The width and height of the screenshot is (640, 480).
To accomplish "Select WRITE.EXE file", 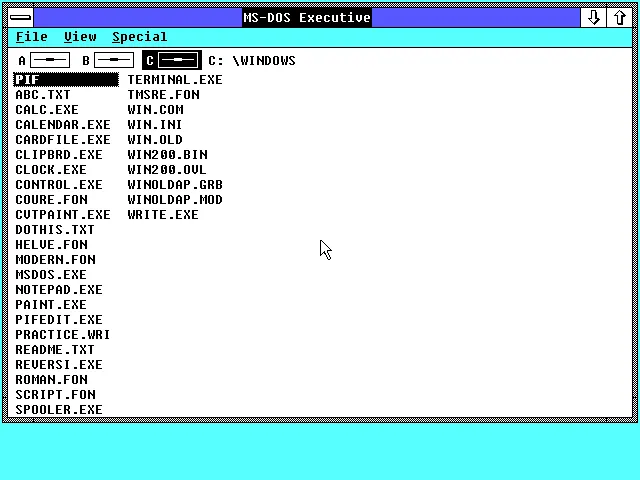I will pos(163,215).
